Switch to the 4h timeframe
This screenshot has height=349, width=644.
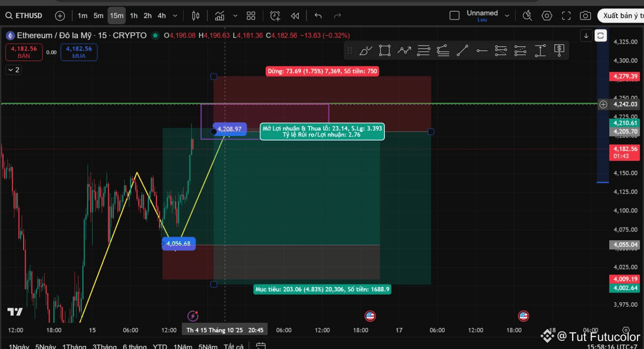162,16
